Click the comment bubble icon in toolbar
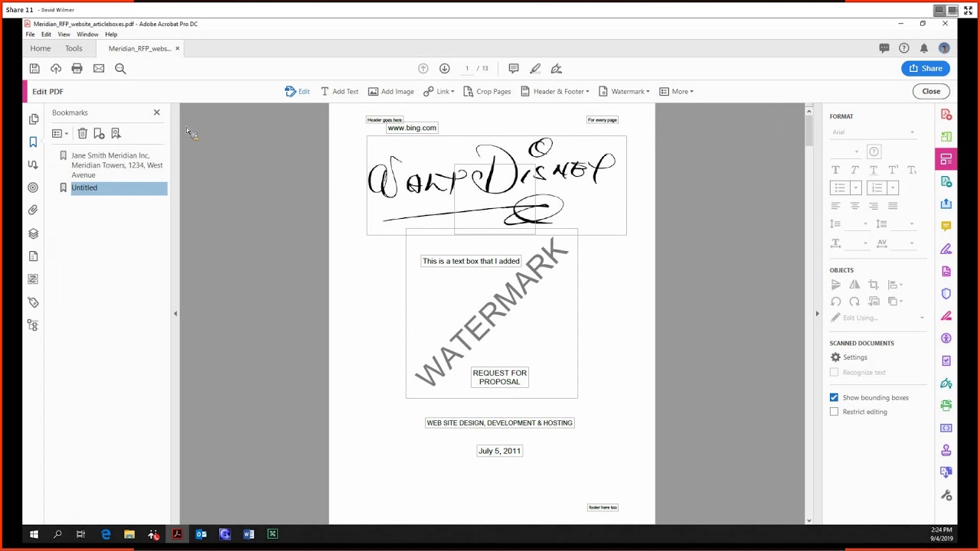The image size is (980, 551). coord(514,68)
